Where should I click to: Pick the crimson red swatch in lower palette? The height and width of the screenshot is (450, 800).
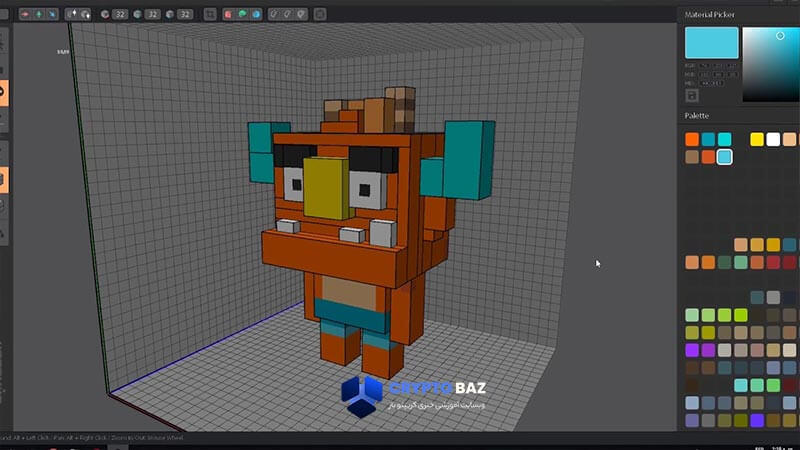pyautogui.click(x=773, y=262)
